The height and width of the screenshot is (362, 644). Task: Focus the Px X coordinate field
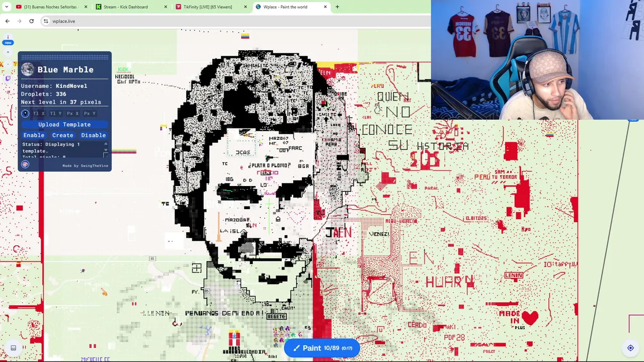[73, 114]
